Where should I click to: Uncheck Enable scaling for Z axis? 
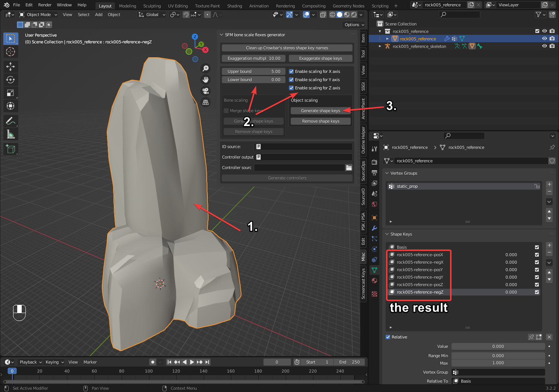(x=291, y=88)
